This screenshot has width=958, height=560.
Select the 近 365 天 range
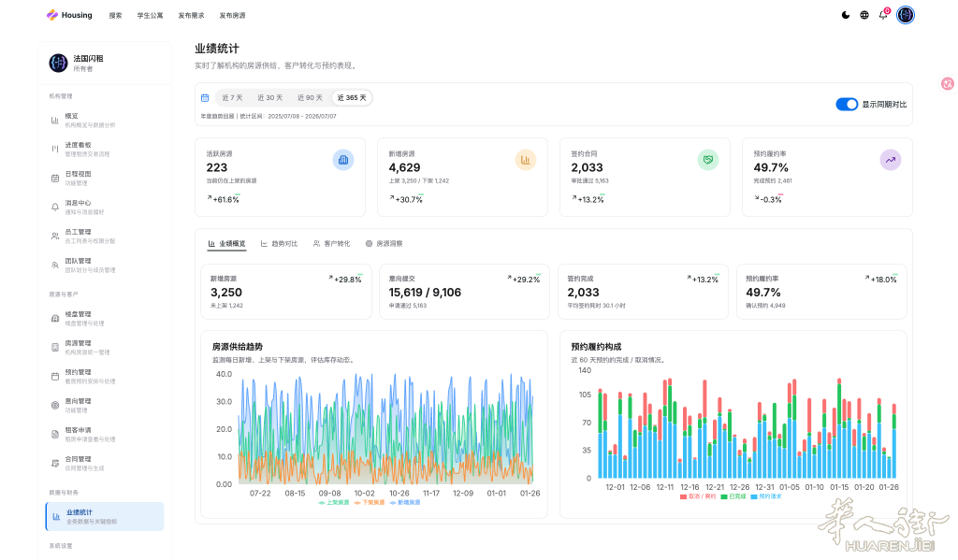point(352,98)
